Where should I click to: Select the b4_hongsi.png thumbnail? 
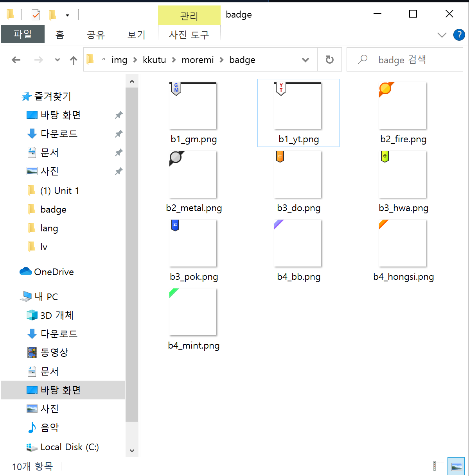pos(403,243)
